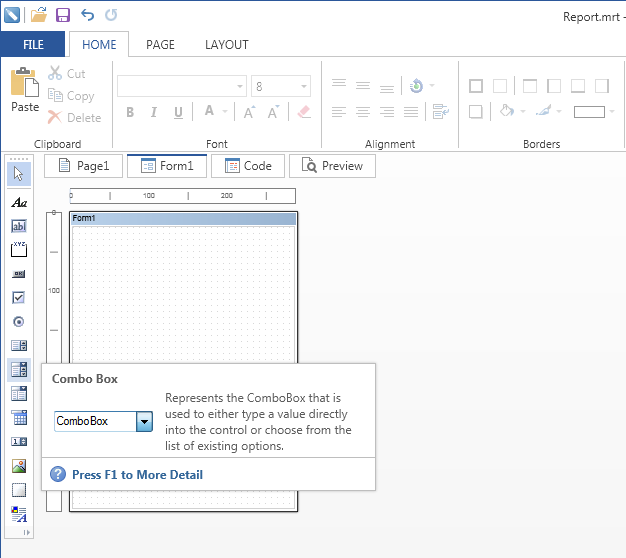This screenshot has width=626, height=558.
Task: Select the Radio Button control tool
Action: 19,322
